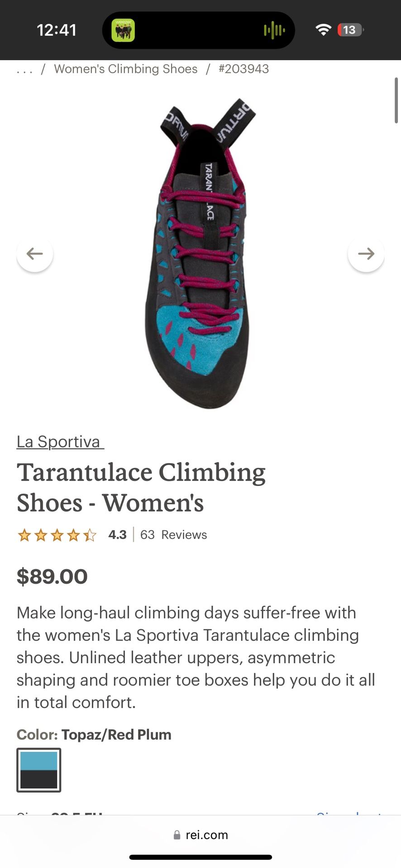Tap the half-filled fifth rating star
The height and width of the screenshot is (868, 401).
pos(89,534)
